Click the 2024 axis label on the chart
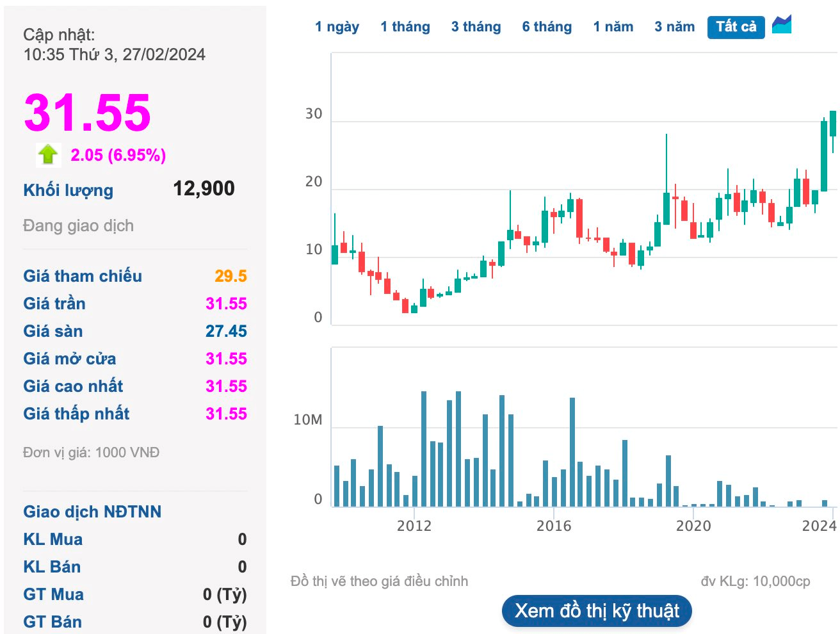The width and height of the screenshot is (840, 634). click(818, 527)
